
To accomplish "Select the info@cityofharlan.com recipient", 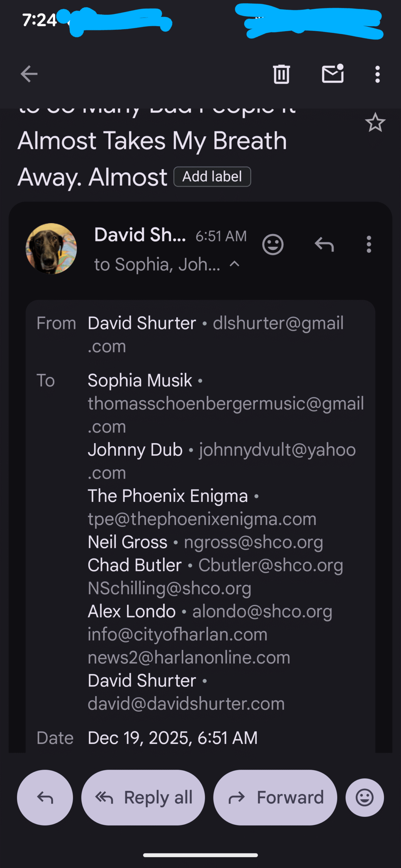I will click(177, 634).
